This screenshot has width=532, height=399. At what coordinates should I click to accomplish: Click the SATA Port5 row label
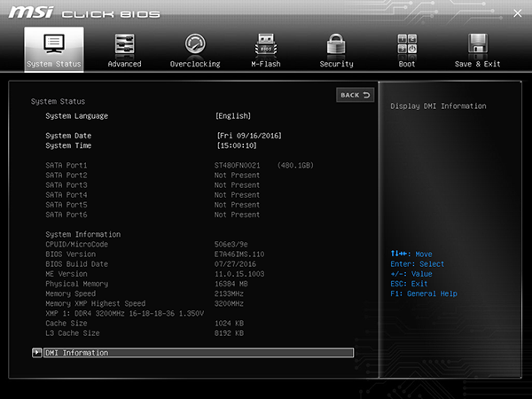(x=66, y=205)
